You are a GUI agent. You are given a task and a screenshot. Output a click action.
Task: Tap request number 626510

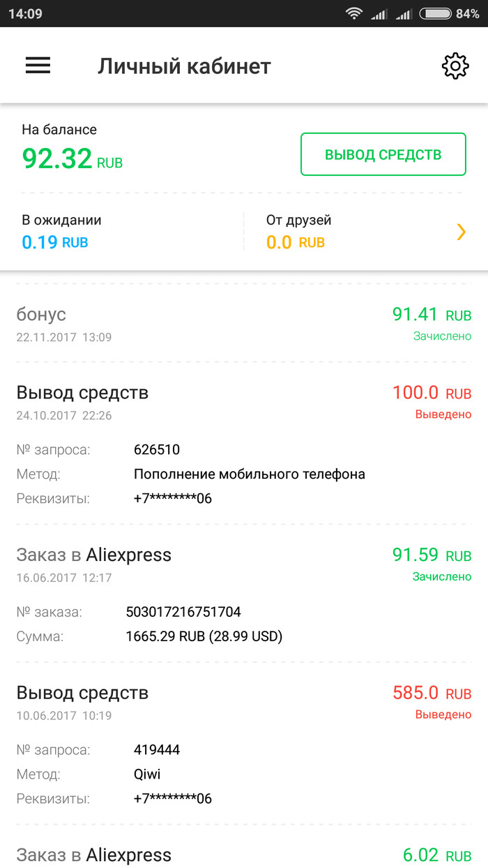pyautogui.click(x=157, y=449)
